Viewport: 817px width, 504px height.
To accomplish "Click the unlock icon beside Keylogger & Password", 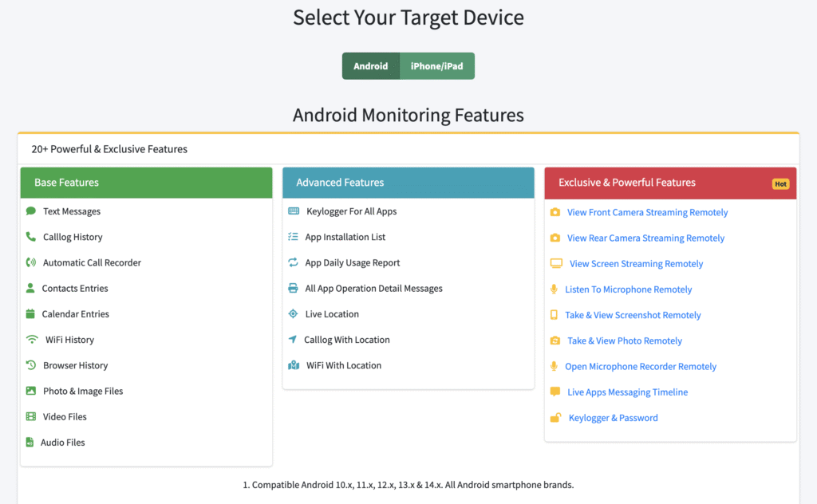I will click(x=556, y=418).
